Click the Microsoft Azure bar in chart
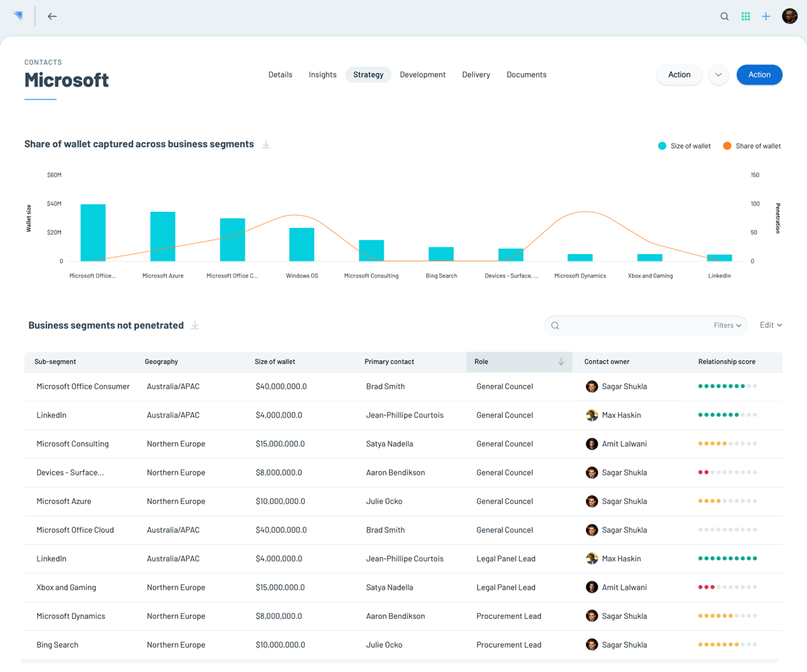The image size is (807, 672). click(x=163, y=237)
